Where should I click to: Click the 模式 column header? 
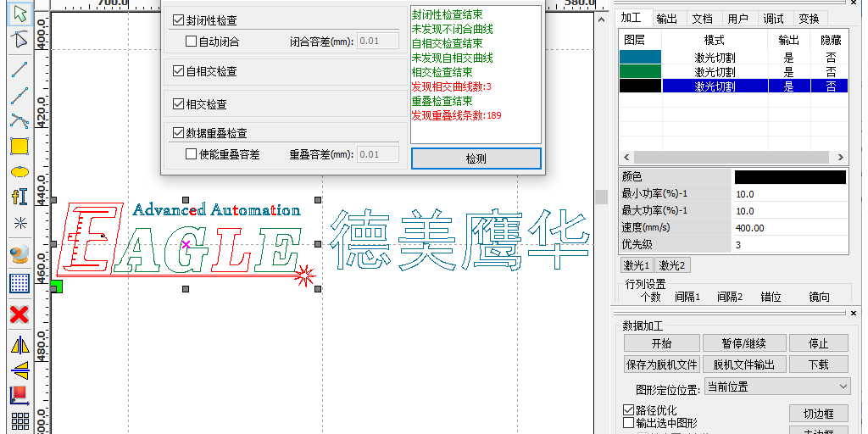coord(714,41)
